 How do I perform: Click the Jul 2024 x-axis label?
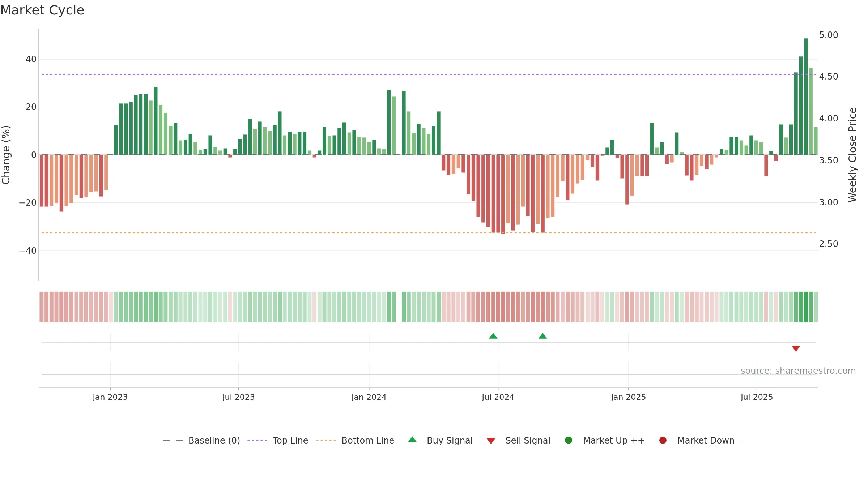tap(498, 397)
